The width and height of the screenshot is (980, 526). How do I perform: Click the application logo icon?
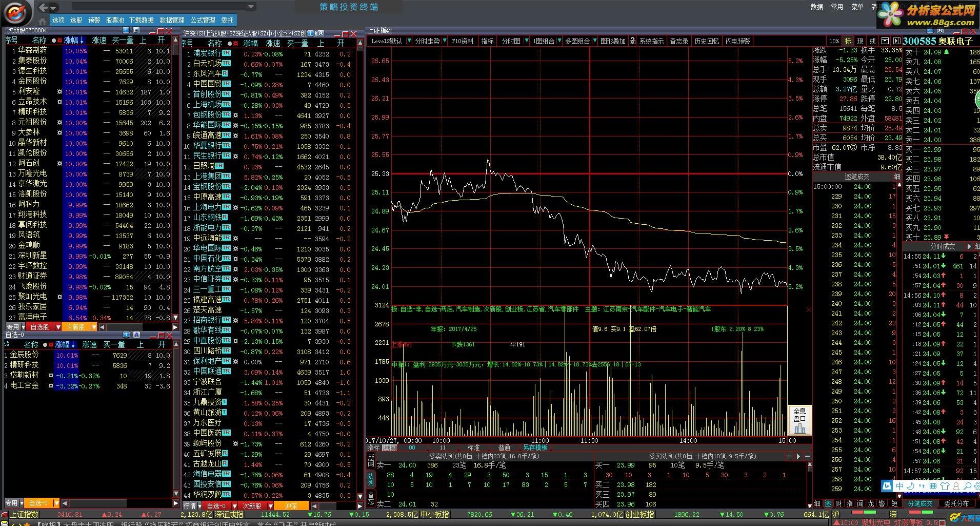(x=16, y=12)
